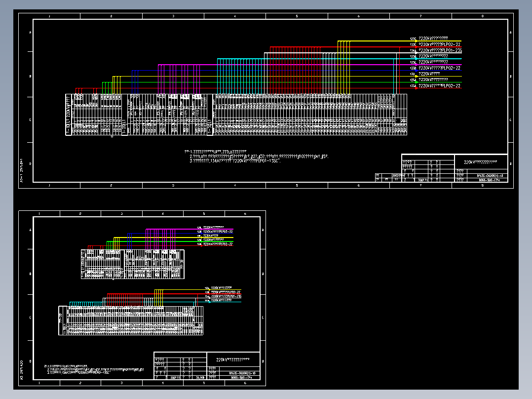Click the PLP01-23S label in lower sheet
The image size is (532, 399).
coord(226,296)
